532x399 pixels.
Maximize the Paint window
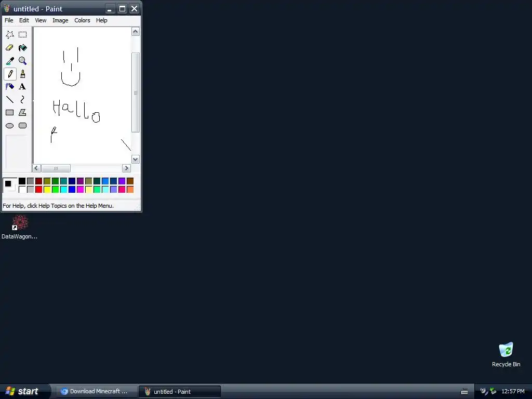point(122,9)
